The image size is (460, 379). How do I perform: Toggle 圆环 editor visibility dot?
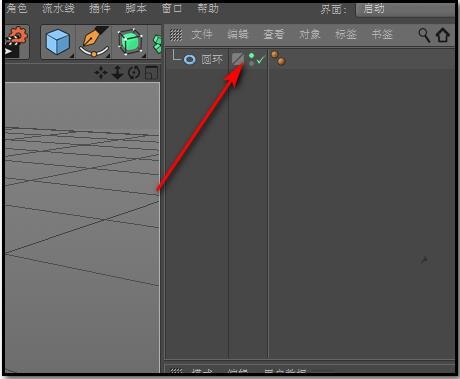[251, 56]
